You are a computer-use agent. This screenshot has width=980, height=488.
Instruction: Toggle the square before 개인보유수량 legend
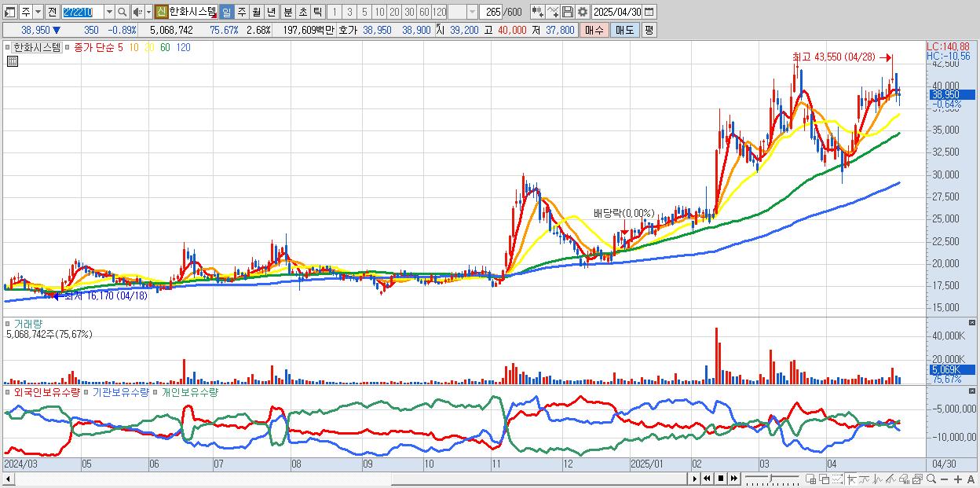155,391
